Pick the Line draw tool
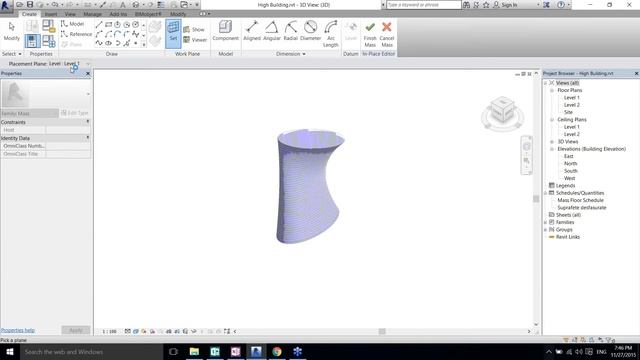Screen dimensions: 640x360 point(99,25)
